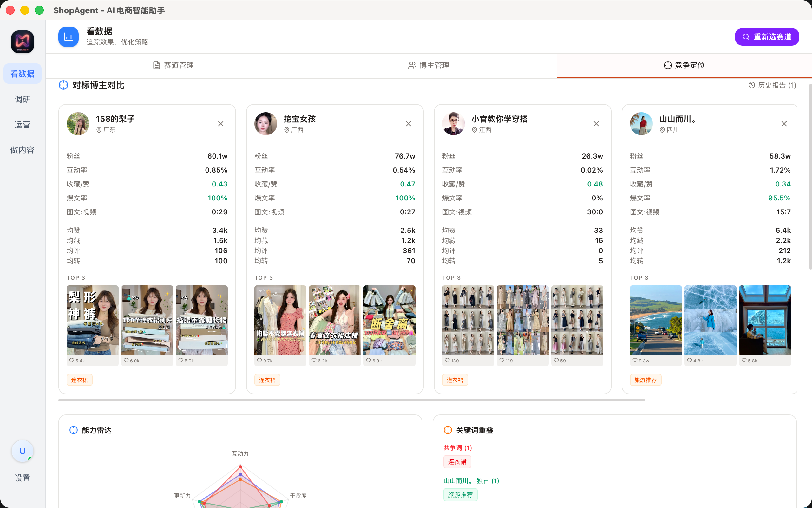Click 158的梨子 profile avatar

point(78,124)
